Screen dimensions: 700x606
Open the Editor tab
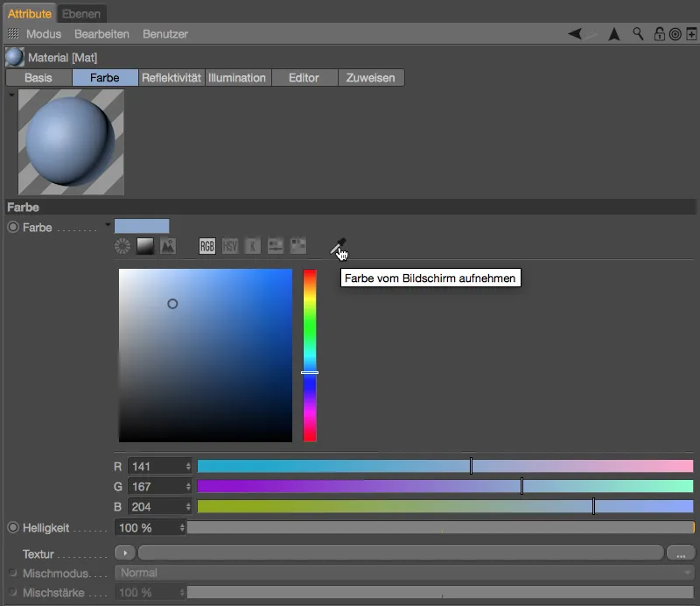304,78
